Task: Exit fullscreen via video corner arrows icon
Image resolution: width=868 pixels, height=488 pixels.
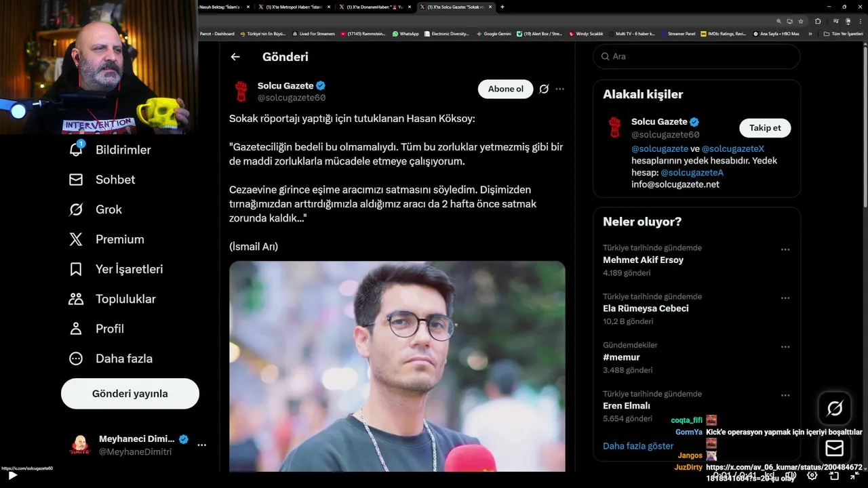Action: point(855,476)
